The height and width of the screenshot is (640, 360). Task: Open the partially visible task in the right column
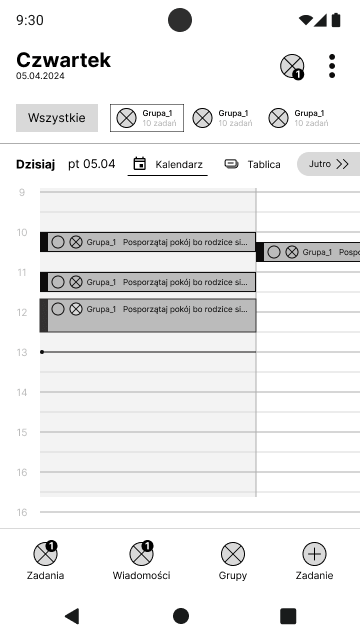[x=308, y=252]
